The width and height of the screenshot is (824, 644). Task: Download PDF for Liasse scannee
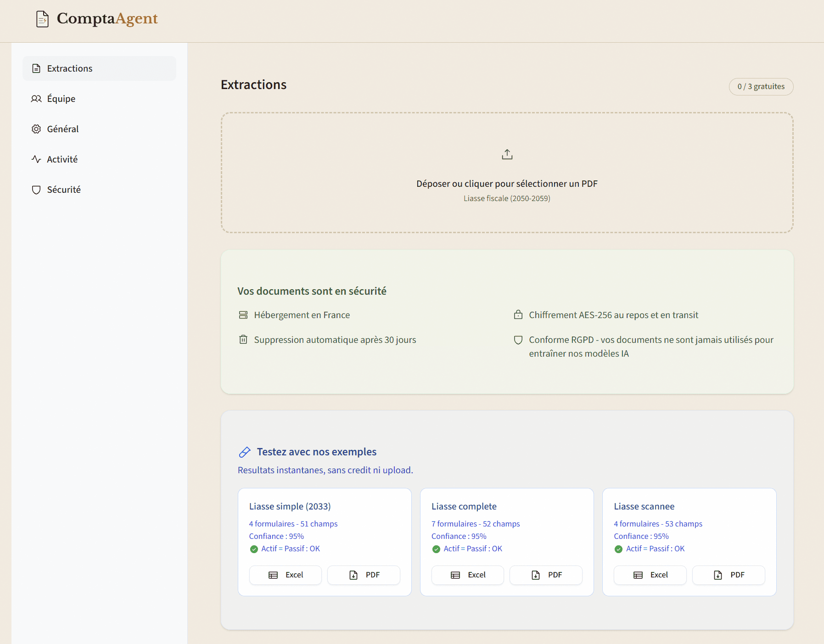[x=728, y=575]
